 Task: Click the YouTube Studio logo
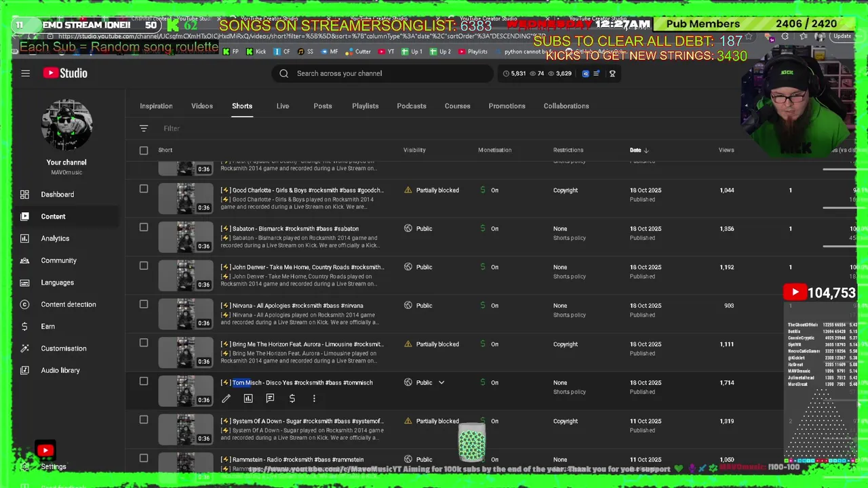click(65, 73)
